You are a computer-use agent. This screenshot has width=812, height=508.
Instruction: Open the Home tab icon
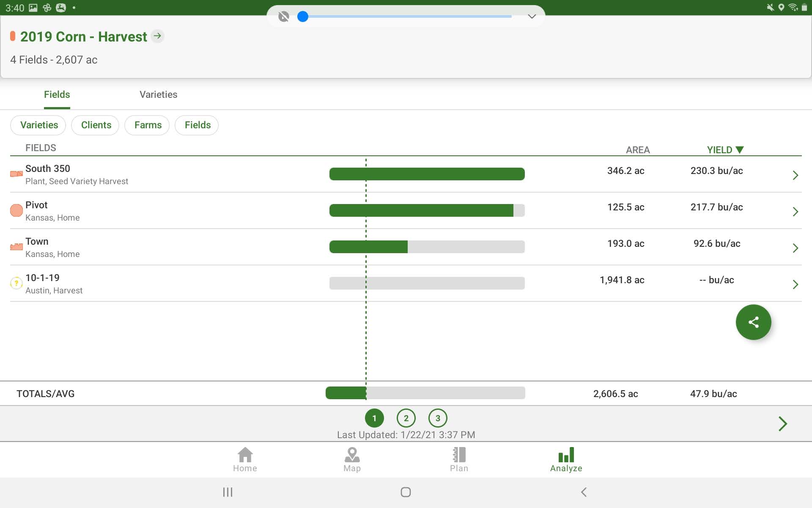click(245, 455)
